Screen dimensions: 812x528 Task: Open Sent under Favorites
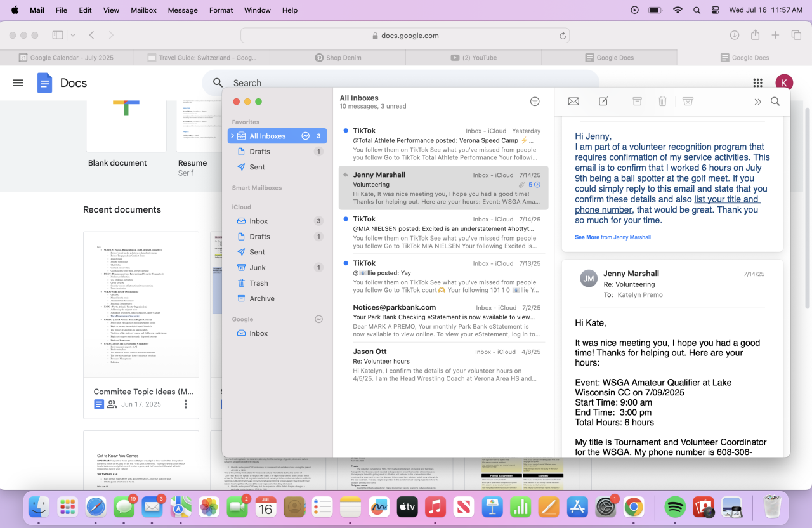(x=277, y=167)
